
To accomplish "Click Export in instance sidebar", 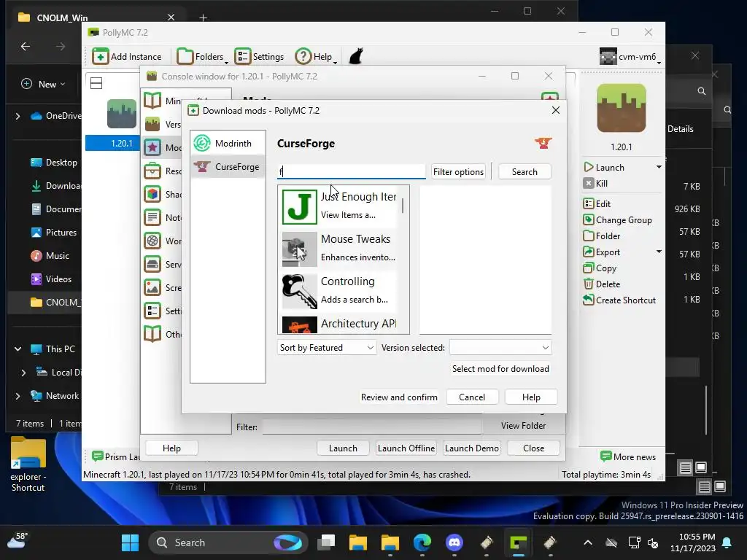I will pos(602,252).
